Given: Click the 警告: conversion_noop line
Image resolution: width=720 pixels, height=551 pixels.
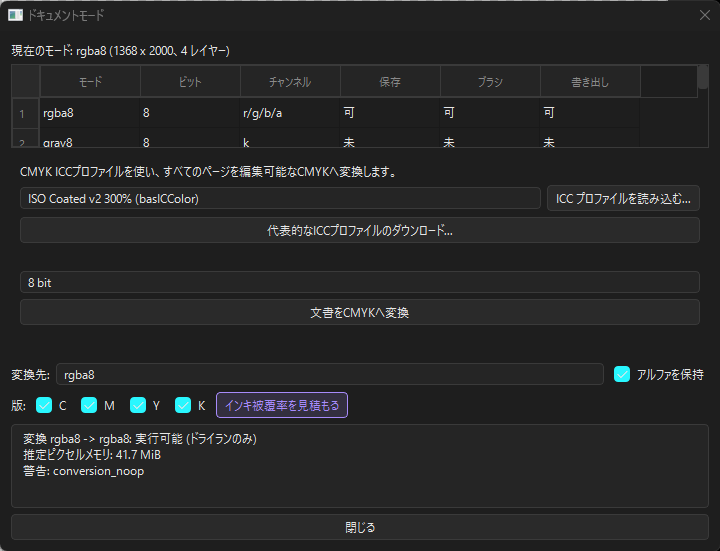Looking at the screenshot, I should 84,471.
